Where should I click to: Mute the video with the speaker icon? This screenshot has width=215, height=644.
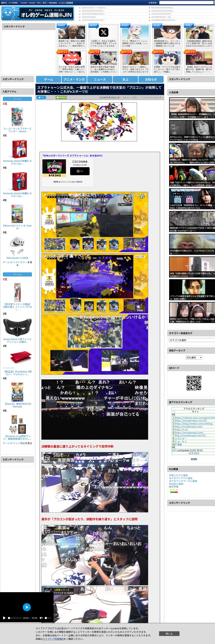pos(41,618)
